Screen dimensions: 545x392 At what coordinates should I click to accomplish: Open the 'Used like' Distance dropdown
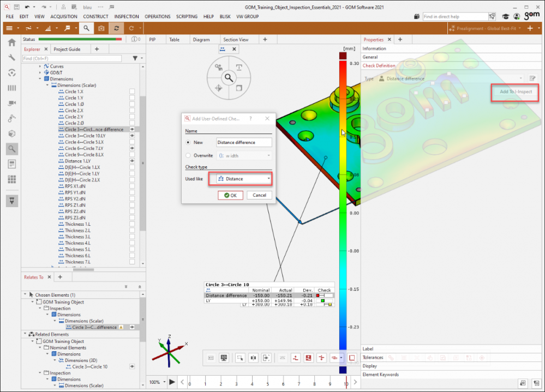click(243, 179)
